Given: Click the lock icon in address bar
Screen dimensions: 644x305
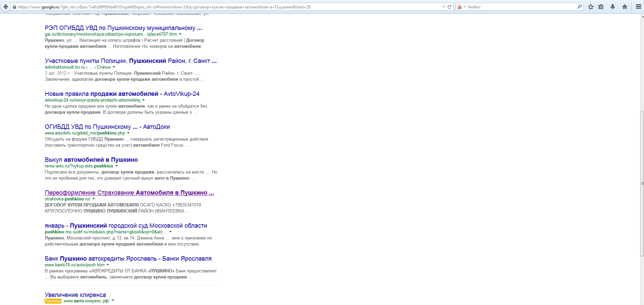Looking at the screenshot, I should (x=14, y=7).
